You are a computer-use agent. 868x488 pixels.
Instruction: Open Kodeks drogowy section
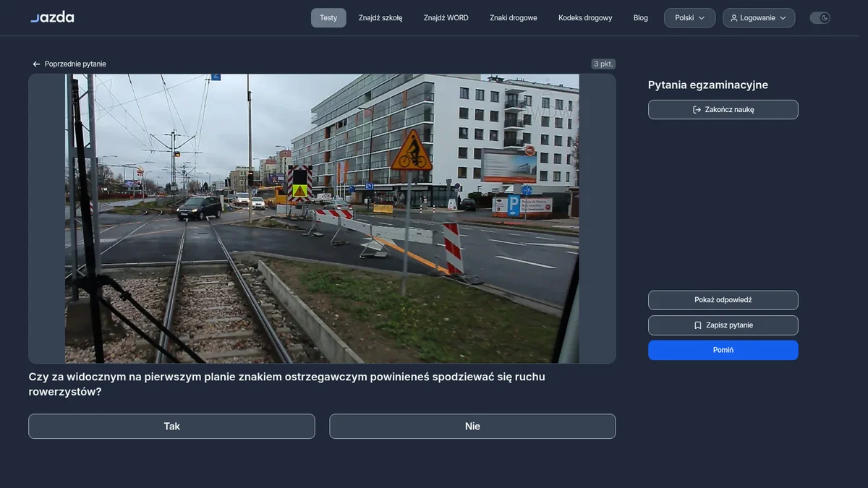pos(585,18)
